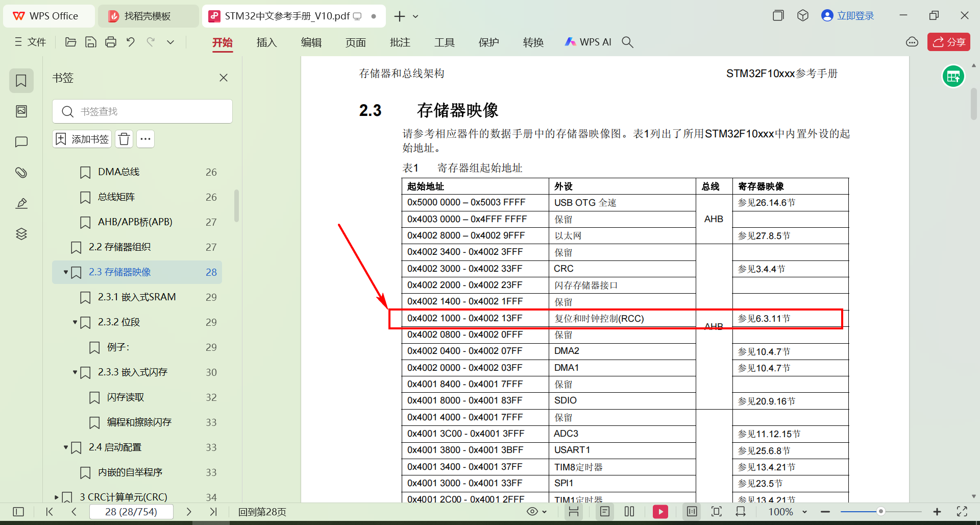This screenshot has height=525, width=980.
Task: Open the signature pen icon in sidebar
Action: click(21, 203)
